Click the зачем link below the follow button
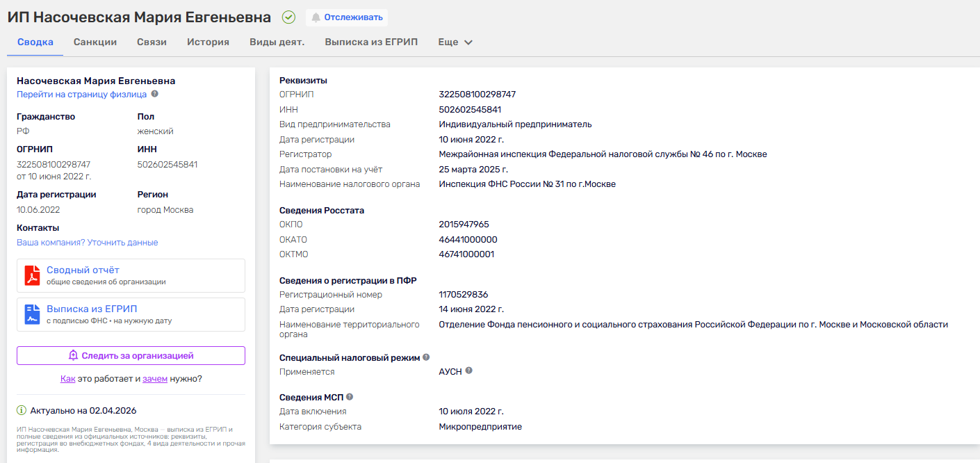 click(x=154, y=378)
